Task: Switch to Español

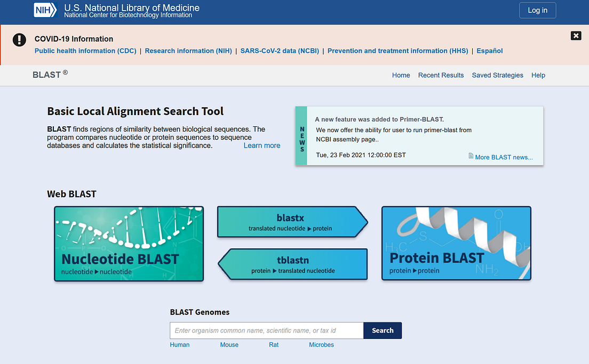Action: pyautogui.click(x=489, y=51)
